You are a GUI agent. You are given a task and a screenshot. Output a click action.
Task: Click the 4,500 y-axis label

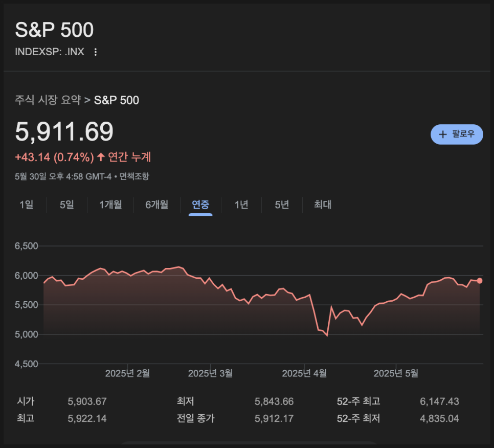(x=27, y=364)
